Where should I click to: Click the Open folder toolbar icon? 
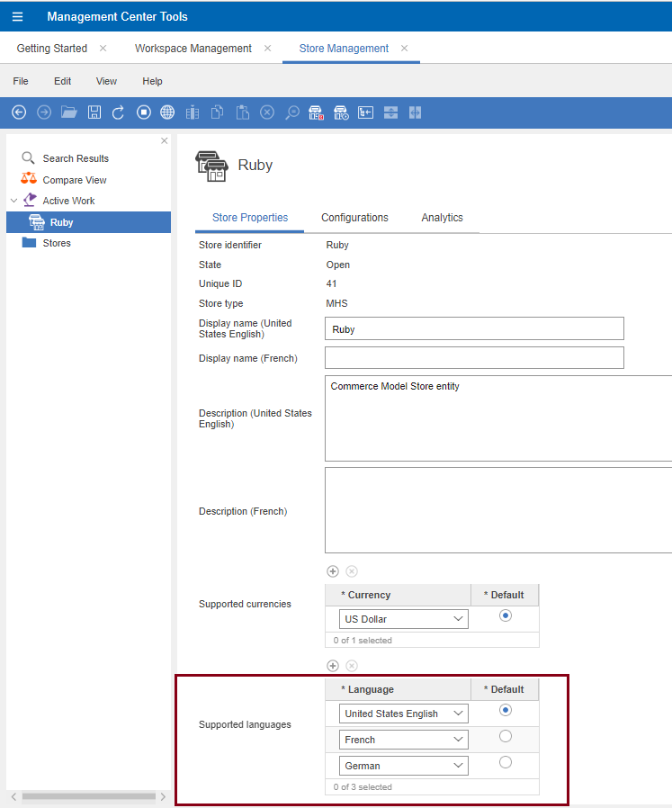(x=69, y=112)
